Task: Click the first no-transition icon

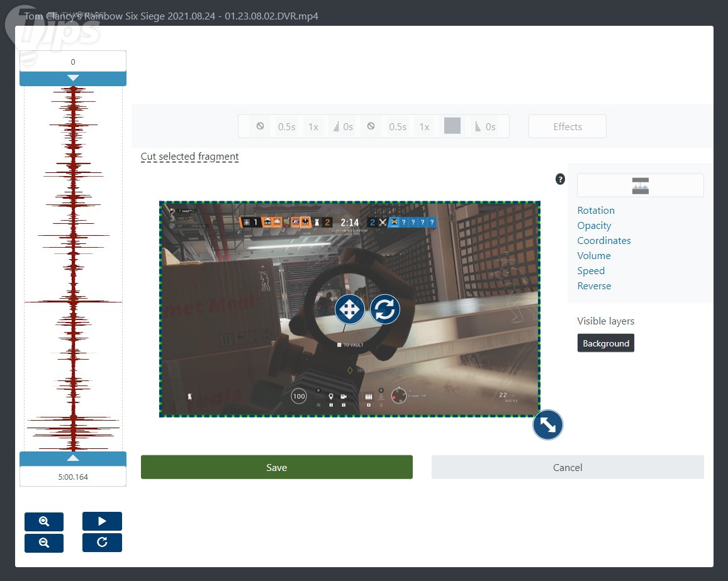Action: [260, 126]
